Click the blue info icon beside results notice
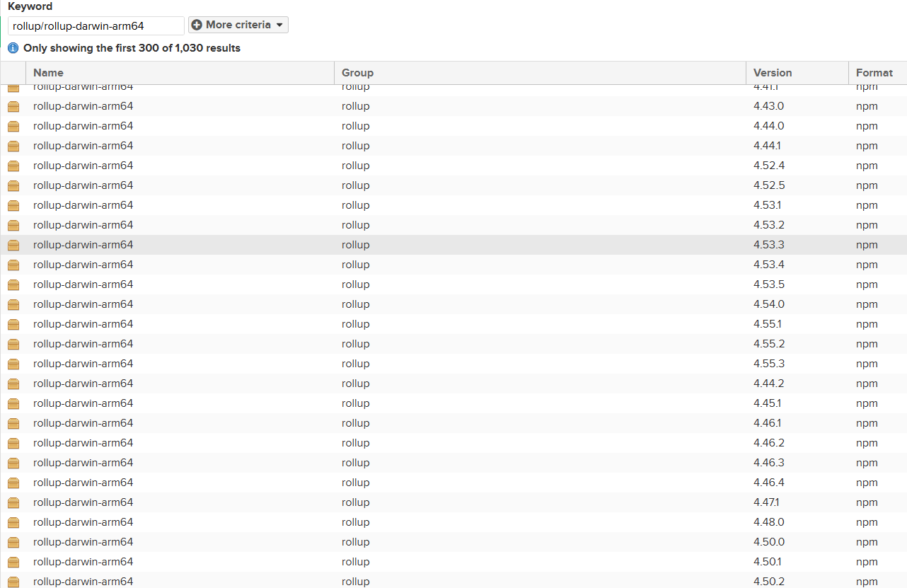Image resolution: width=907 pixels, height=588 pixels. click(13, 48)
